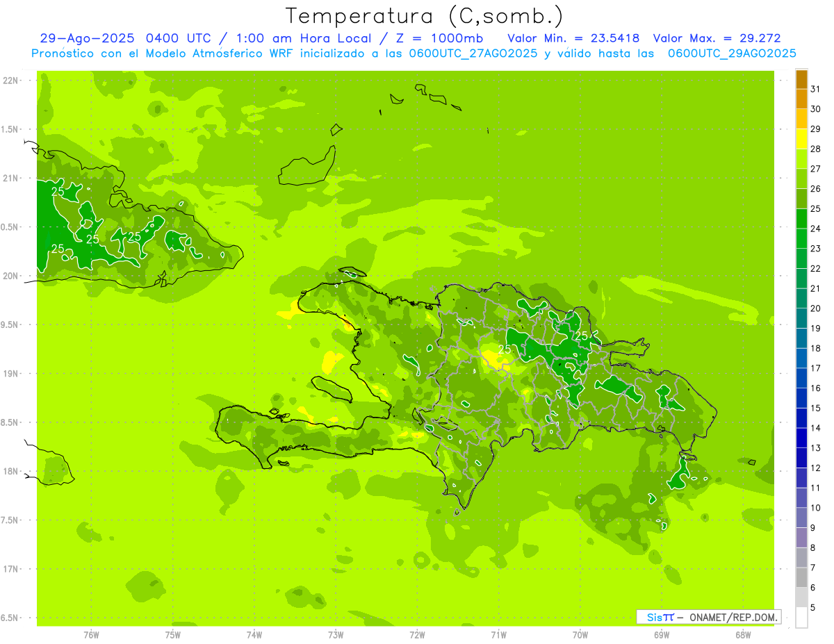Click the map title "Temperatura (C,somb.)"
834x644 pixels.
[425, 16]
